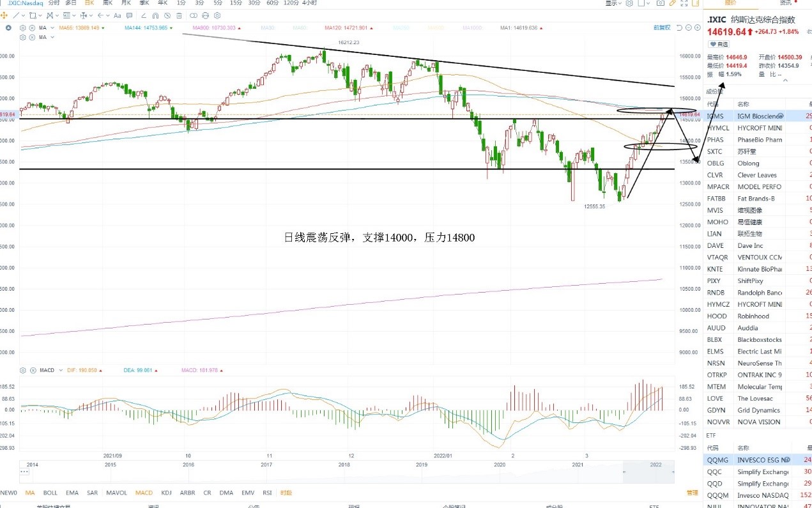812x508 pixels.
Task: Toggle the ARBR indicator
Action: tap(187, 493)
